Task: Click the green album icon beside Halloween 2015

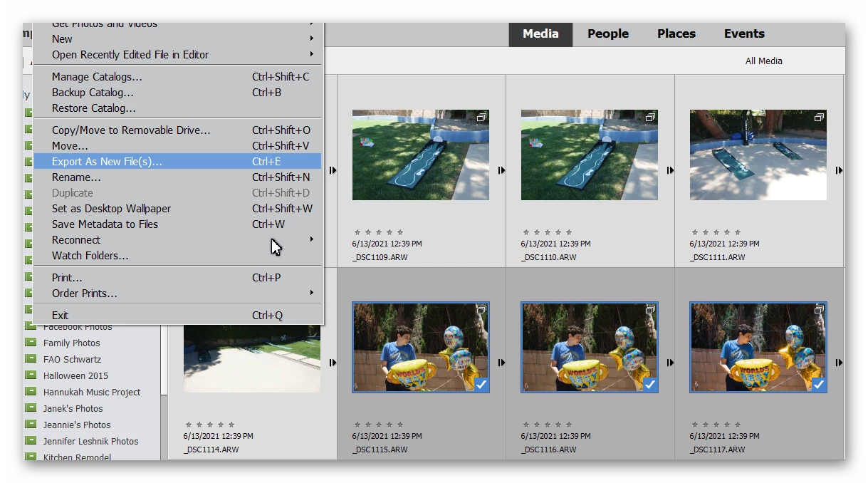Action: [x=31, y=375]
